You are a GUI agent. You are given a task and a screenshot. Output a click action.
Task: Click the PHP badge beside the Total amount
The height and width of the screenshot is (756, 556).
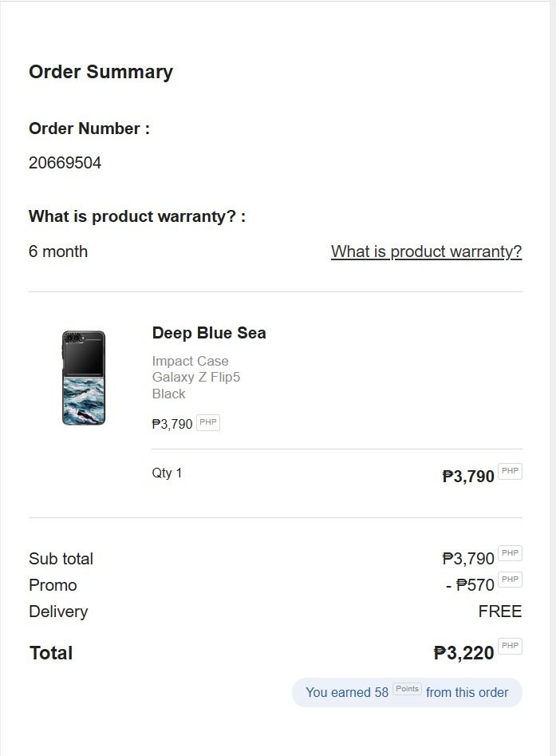tap(510, 646)
